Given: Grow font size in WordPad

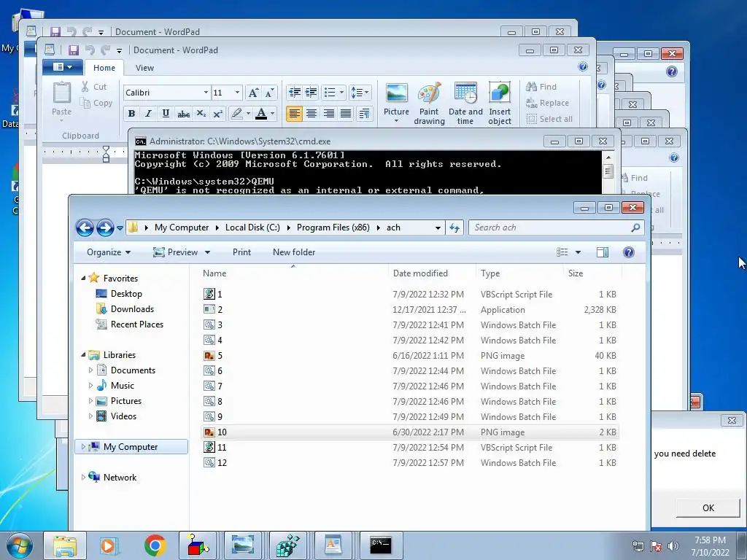Looking at the screenshot, I should point(253,93).
